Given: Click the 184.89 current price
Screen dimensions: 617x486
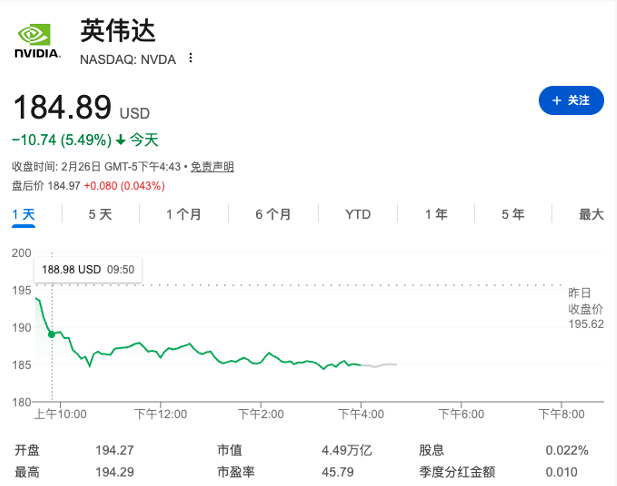Looking at the screenshot, I should click(x=61, y=108).
